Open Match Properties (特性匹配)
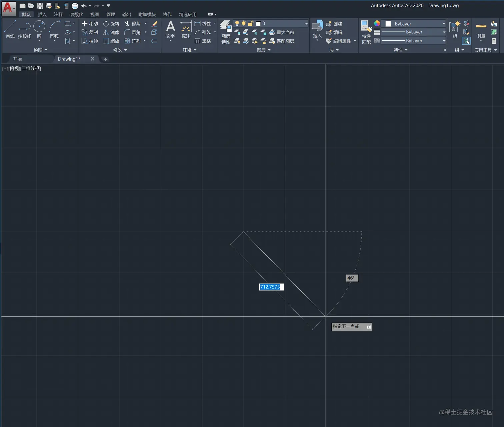Screen dimensions: 504x427 click(366, 32)
